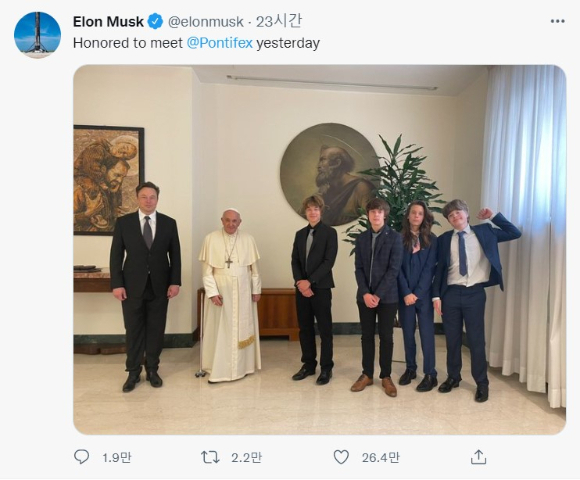Click the round portrait painting in photo
580x480 pixels.
pyautogui.click(x=329, y=174)
